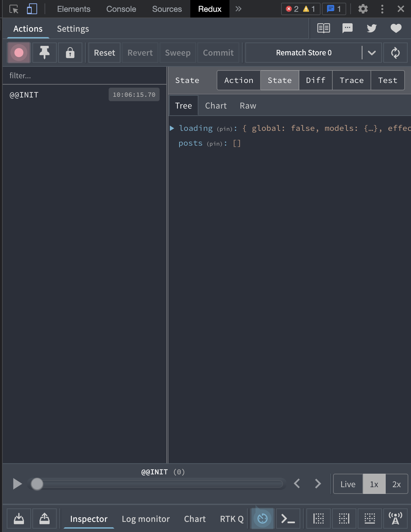Select the Action inspector view

pos(239,80)
